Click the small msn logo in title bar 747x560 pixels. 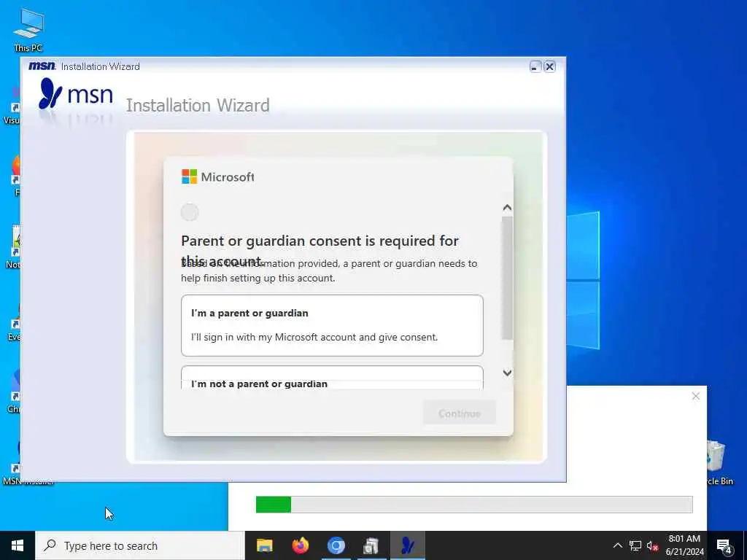pos(42,66)
